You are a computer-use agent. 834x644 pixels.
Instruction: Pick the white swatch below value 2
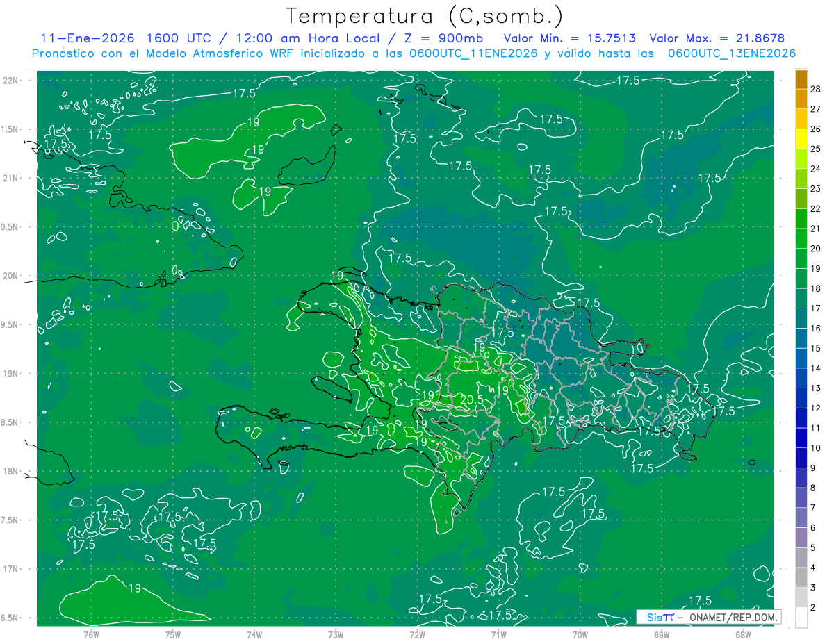pos(802,618)
